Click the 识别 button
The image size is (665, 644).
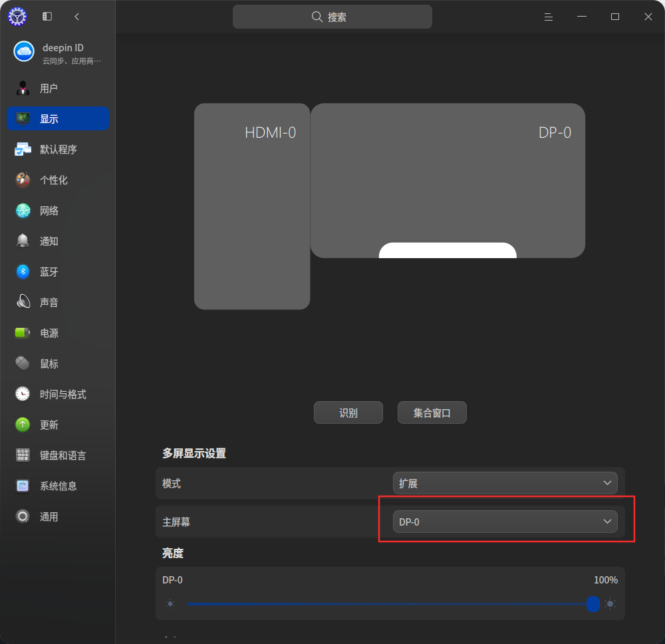coord(348,412)
